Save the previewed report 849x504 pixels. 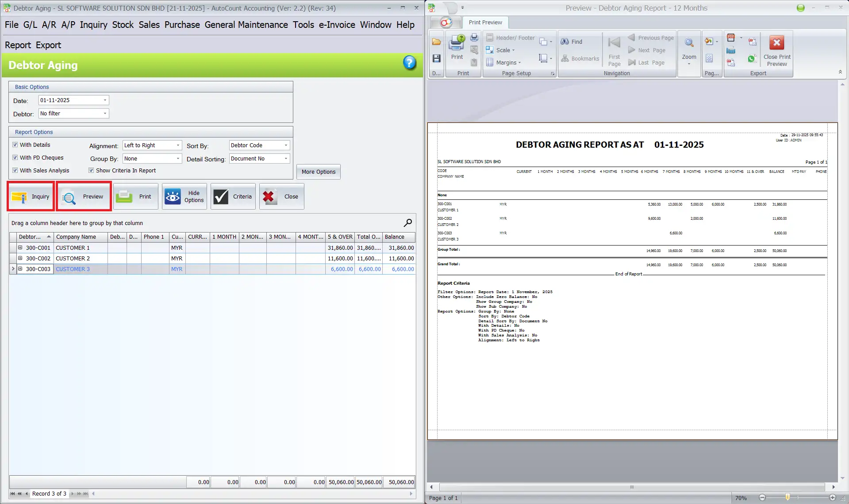click(436, 58)
